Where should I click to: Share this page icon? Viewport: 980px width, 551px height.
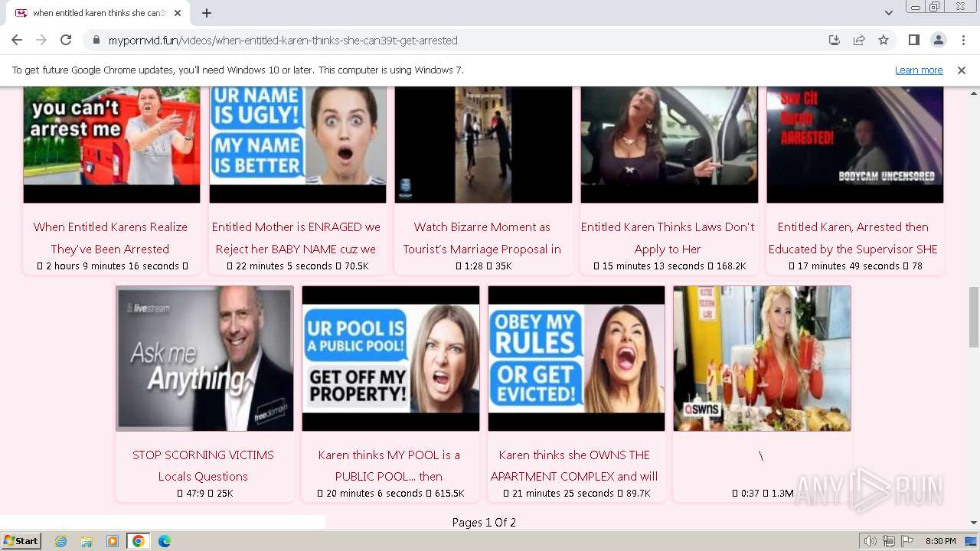point(859,40)
